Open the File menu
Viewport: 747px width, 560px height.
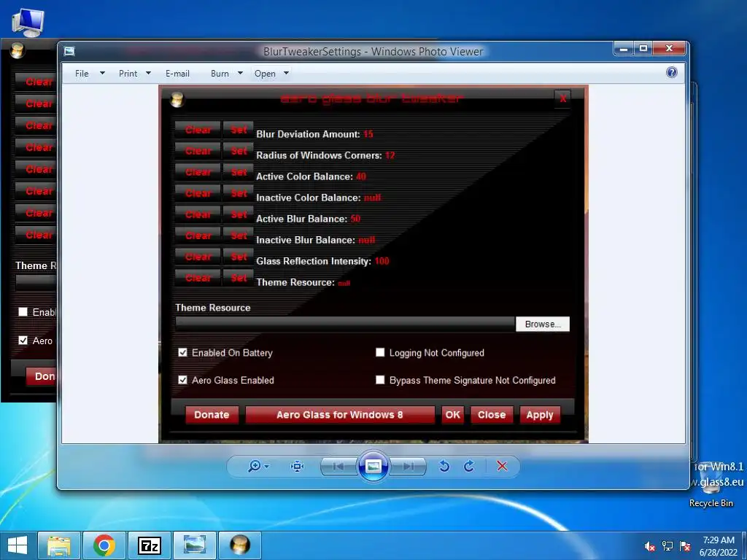[x=82, y=74]
